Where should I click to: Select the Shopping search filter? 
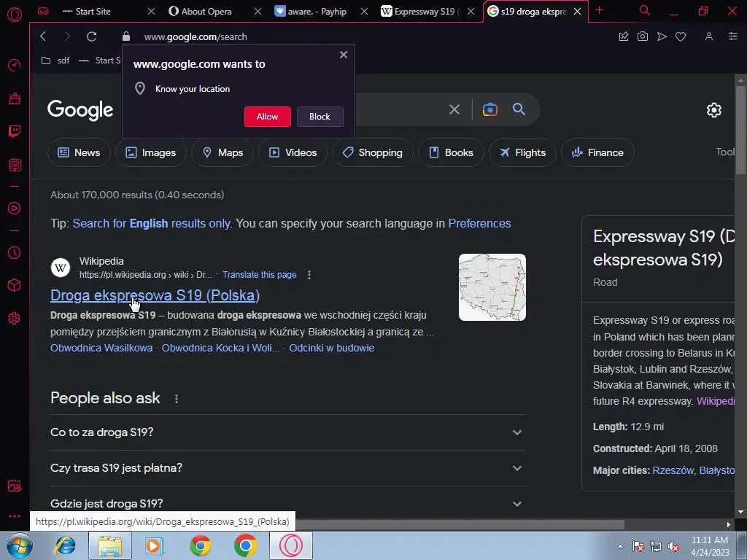[x=373, y=152]
